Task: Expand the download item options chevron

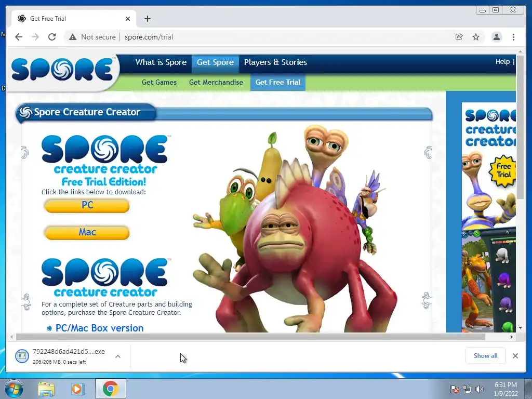Action: pos(118,356)
